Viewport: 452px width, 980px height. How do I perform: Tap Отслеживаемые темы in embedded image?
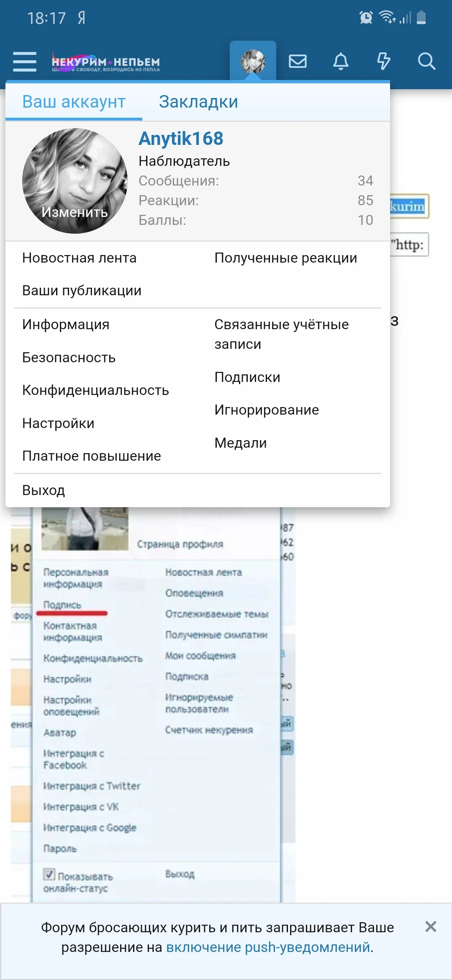coord(217,614)
